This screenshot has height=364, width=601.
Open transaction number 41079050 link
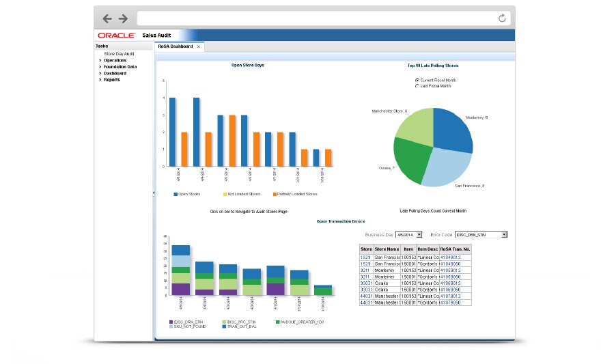coord(450,303)
